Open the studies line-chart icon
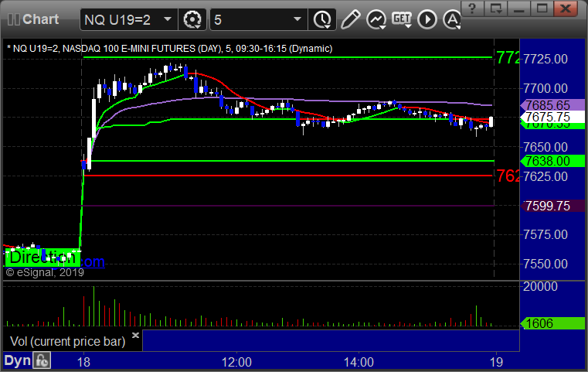 pos(376,19)
